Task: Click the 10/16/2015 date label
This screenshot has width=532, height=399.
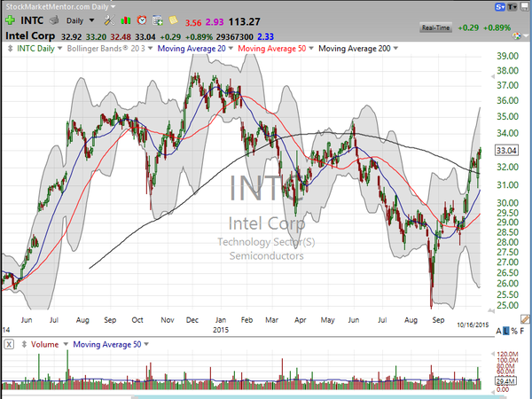Action: point(473,325)
